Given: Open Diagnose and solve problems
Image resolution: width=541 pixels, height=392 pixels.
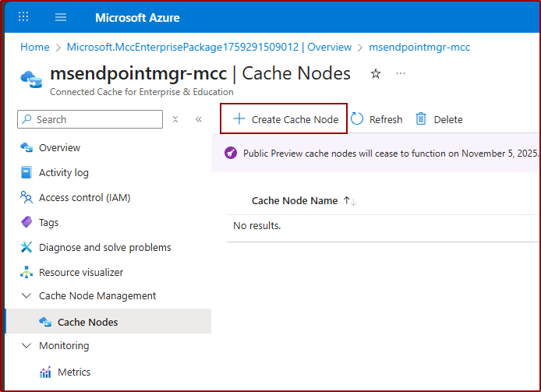Looking at the screenshot, I should 104,248.
